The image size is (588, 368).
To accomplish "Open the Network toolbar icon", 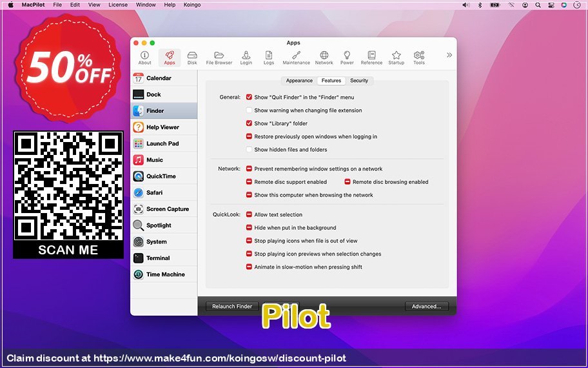I will (x=324, y=58).
